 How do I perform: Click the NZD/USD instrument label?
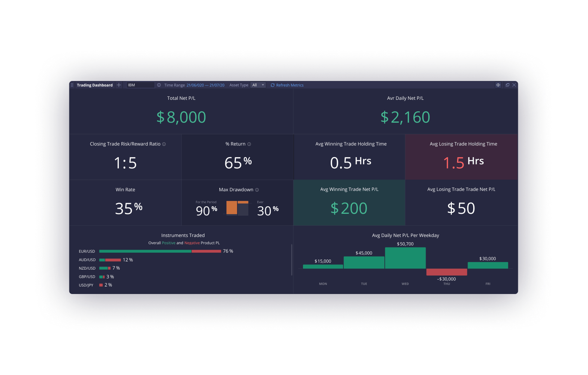(x=87, y=268)
